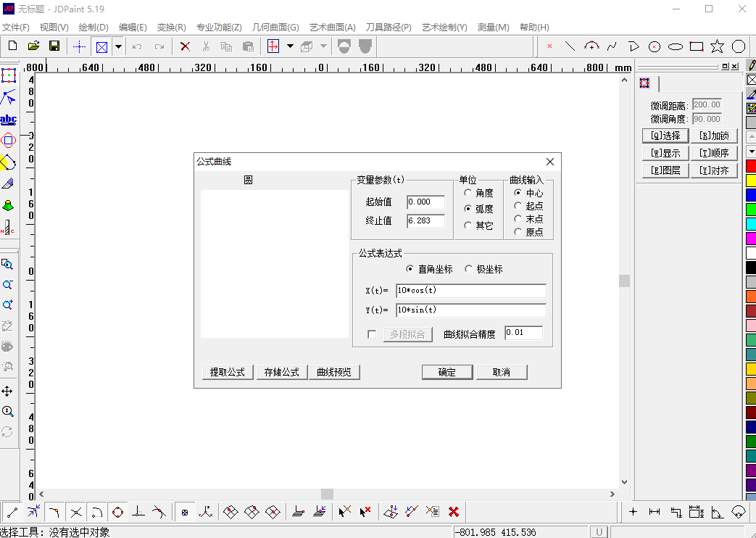Select the ellipse drawing tool

tap(676, 46)
